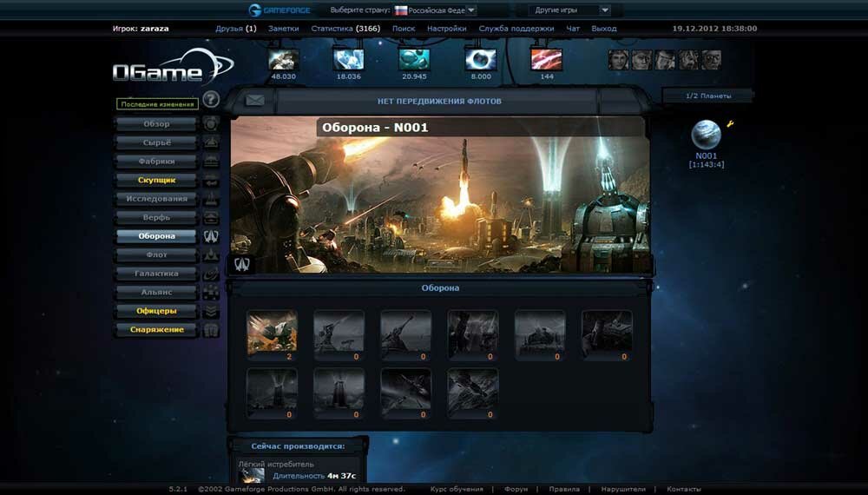The image size is (868, 495).
Task: Select planet N001 in the planet list
Action: click(707, 135)
